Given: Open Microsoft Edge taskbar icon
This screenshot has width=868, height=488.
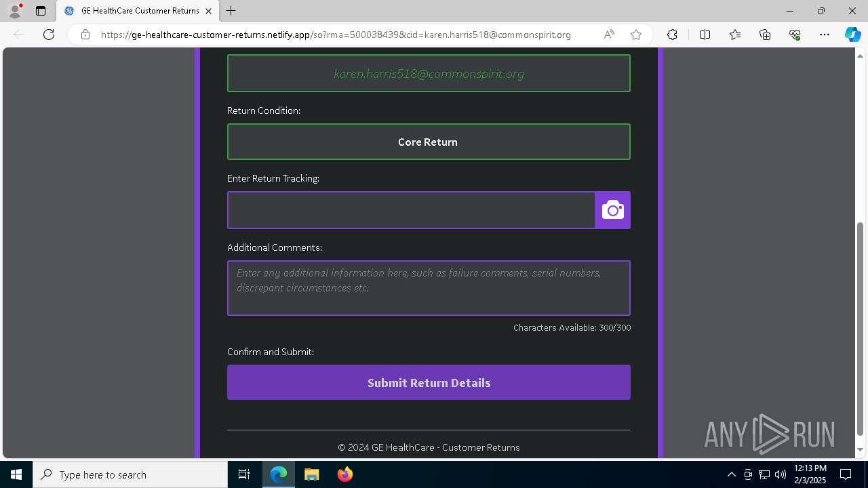Looking at the screenshot, I should point(279,474).
